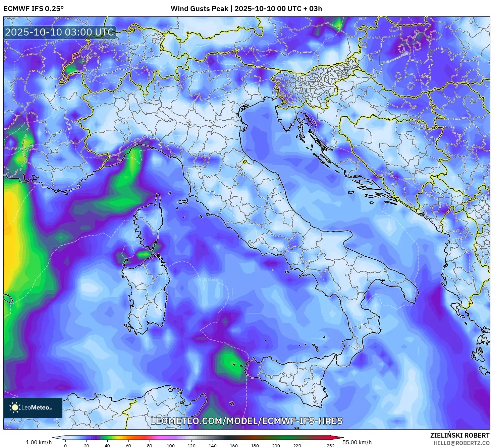493x448 pixels.
Task: Click the 1025hPa isobar label near the French coast
Action: point(102,157)
